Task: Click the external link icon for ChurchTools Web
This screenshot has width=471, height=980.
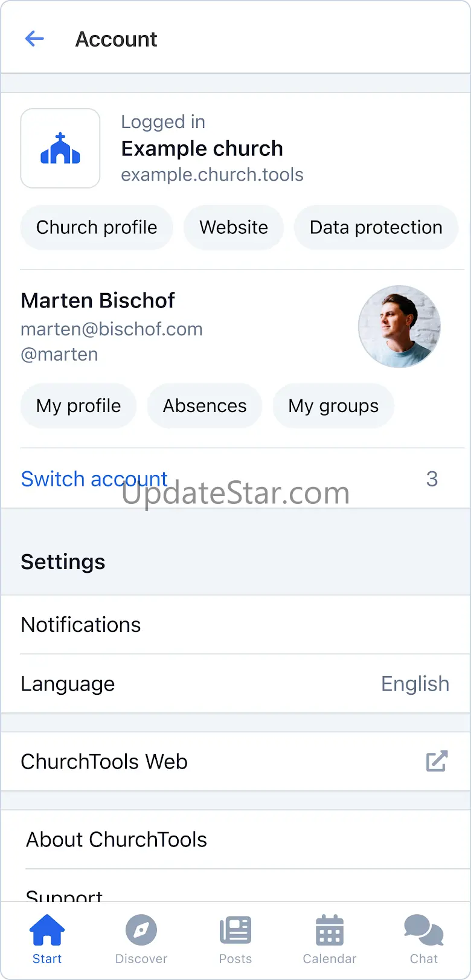Action: (437, 761)
